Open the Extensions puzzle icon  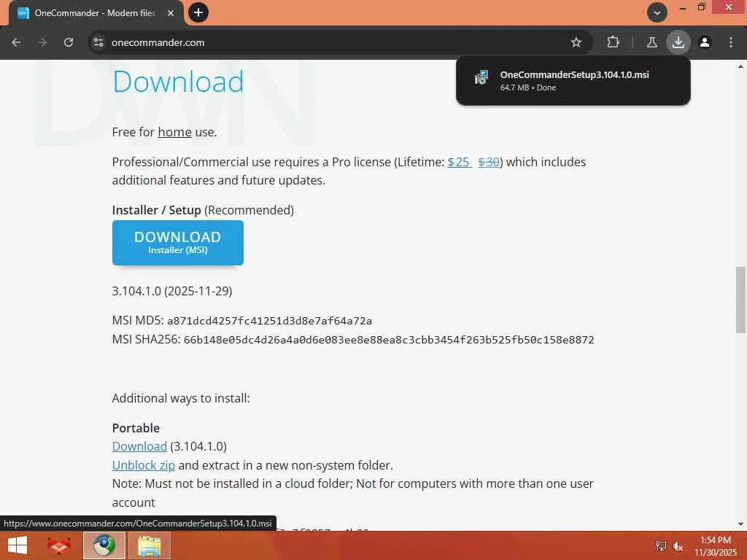pyautogui.click(x=613, y=42)
